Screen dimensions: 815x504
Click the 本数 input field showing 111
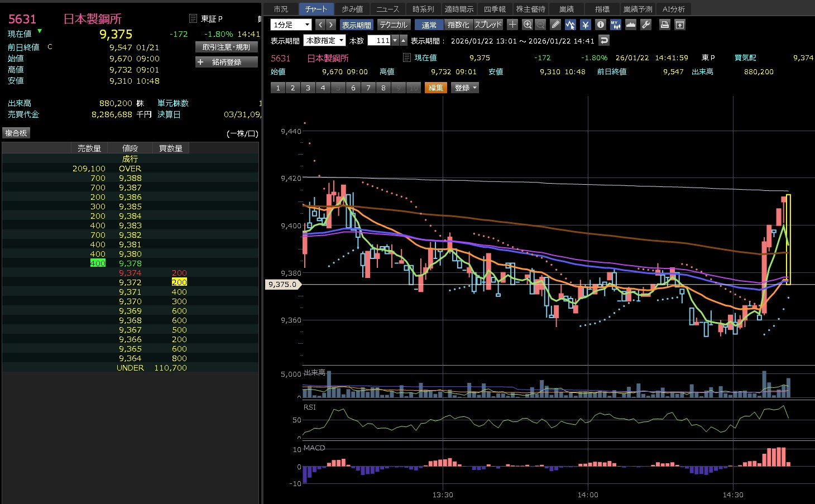click(x=380, y=41)
